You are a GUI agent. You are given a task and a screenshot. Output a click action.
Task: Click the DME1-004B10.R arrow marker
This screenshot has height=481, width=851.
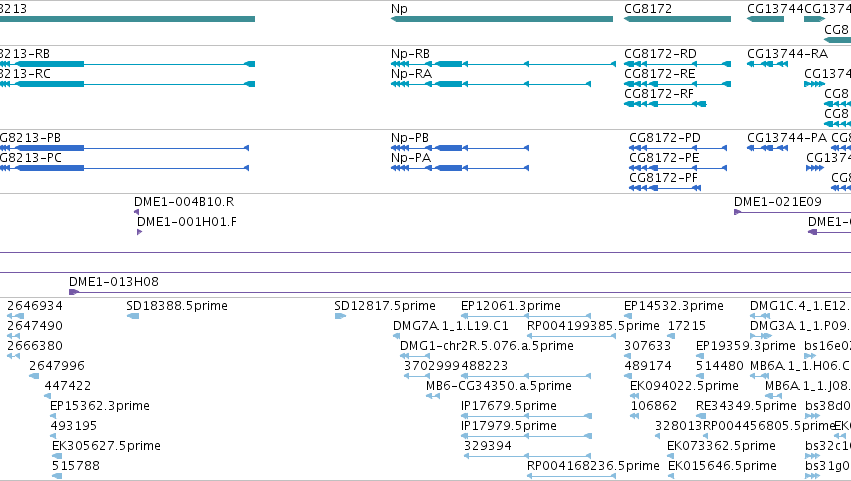[x=136, y=212]
